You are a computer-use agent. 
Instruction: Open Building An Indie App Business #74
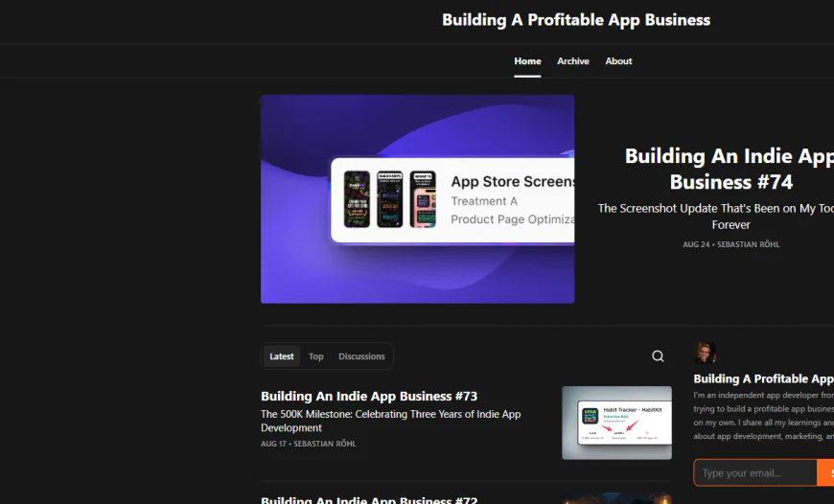pos(729,169)
